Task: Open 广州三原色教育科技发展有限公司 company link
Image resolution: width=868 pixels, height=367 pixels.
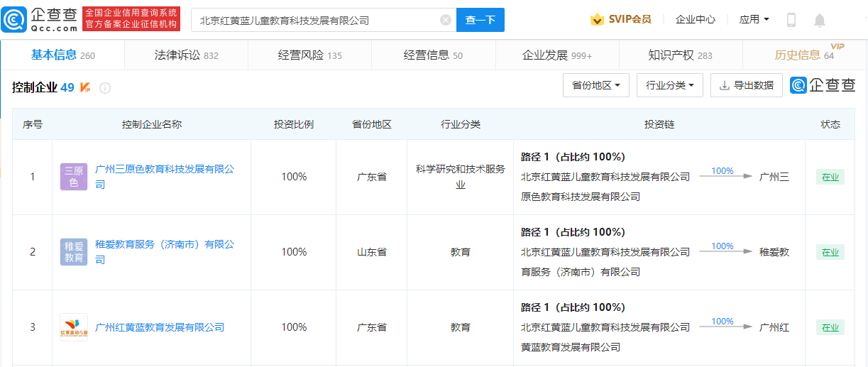Action: click(165, 177)
